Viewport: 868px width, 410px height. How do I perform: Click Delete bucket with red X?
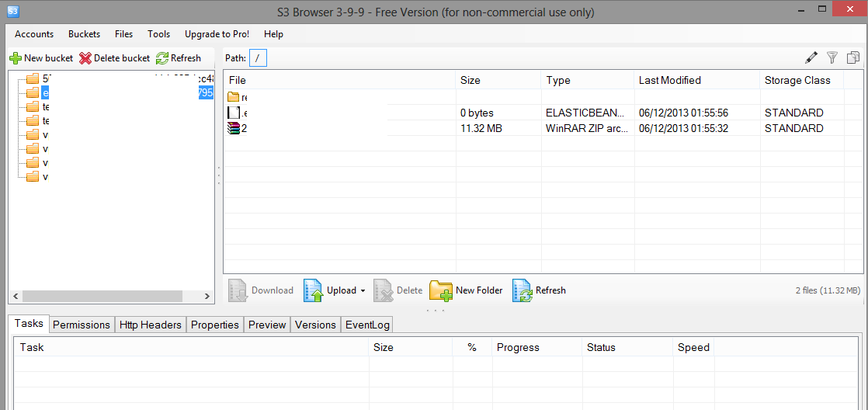(x=115, y=57)
